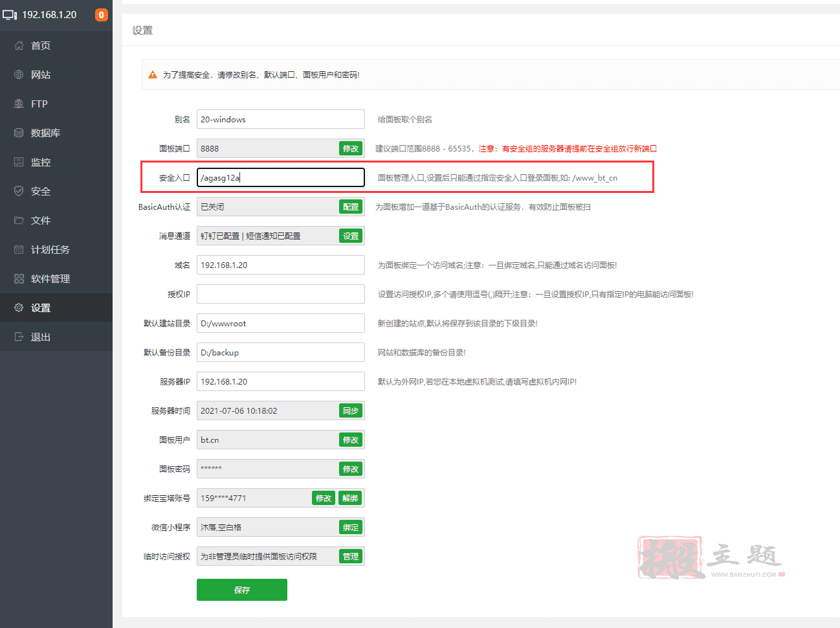Image resolution: width=840 pixels, height=628 pixels.
Task: Click the green 保存 button
Action: tap(242, 590)
